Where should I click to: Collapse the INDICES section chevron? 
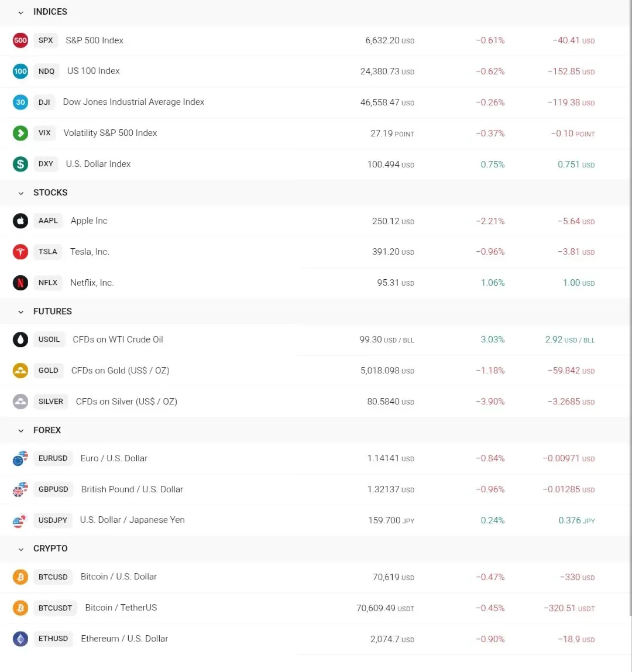[21, 12]
